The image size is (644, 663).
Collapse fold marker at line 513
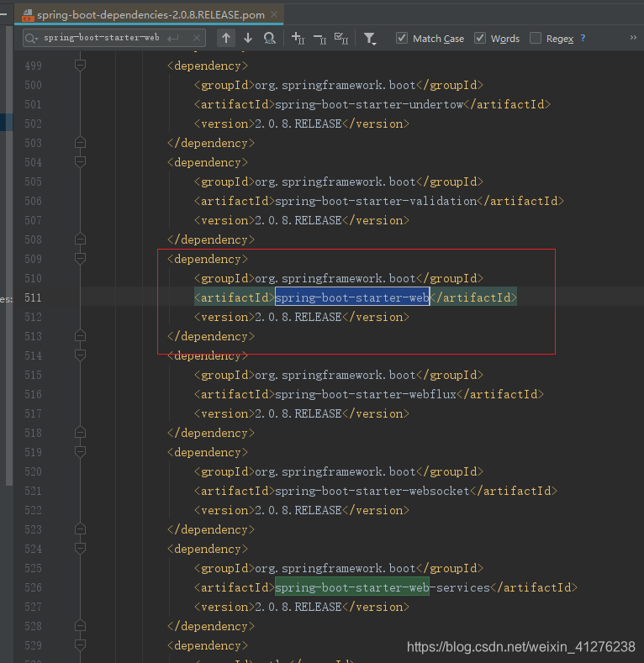point(81,336)
